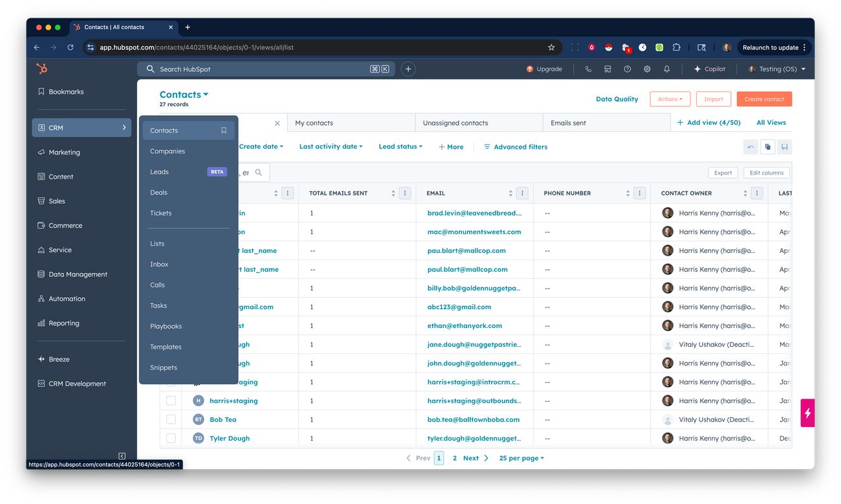
Task: Select Deals in the CRM flyout menu
Action: pos(160,192)
